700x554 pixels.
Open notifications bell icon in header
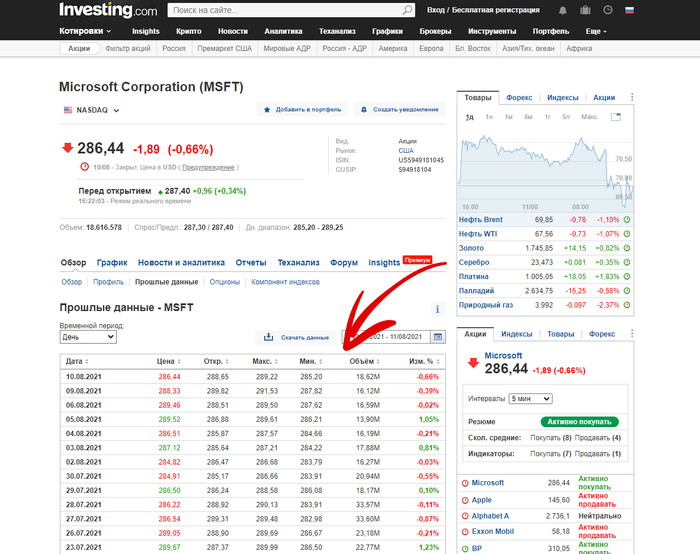pos(563,10)
